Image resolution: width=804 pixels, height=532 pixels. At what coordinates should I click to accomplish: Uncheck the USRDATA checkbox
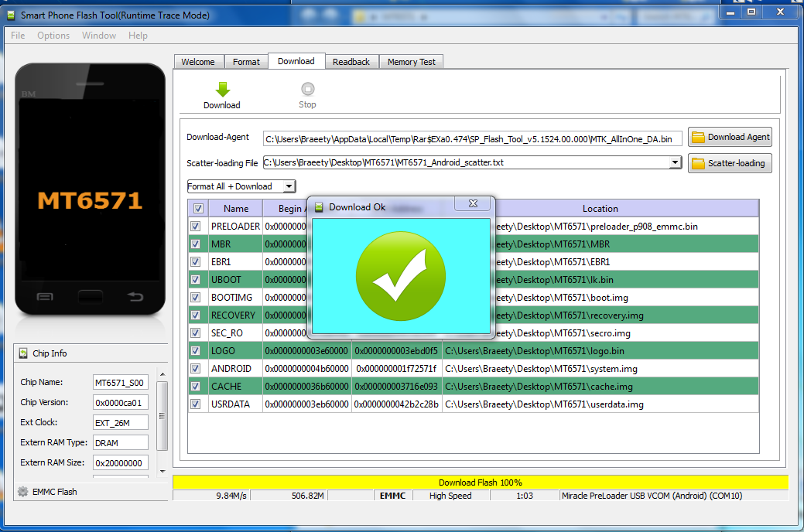pyautogui.click(x=195, y=404)
